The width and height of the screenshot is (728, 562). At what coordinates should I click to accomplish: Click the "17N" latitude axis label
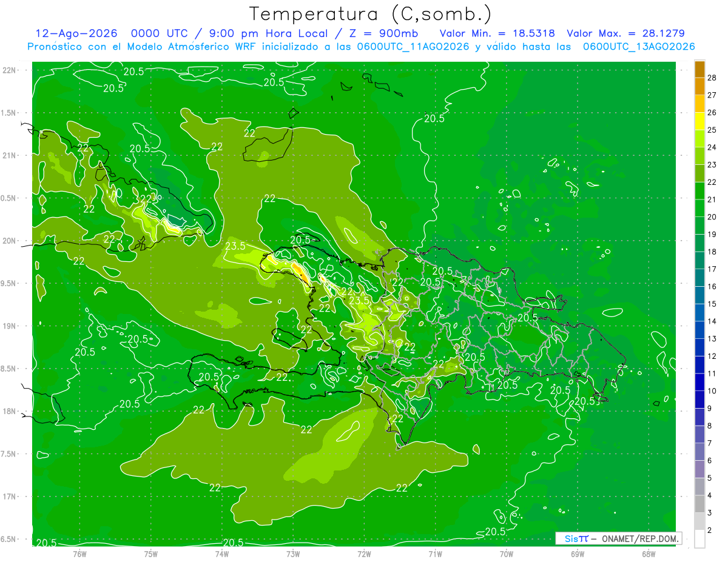(9, 497)
